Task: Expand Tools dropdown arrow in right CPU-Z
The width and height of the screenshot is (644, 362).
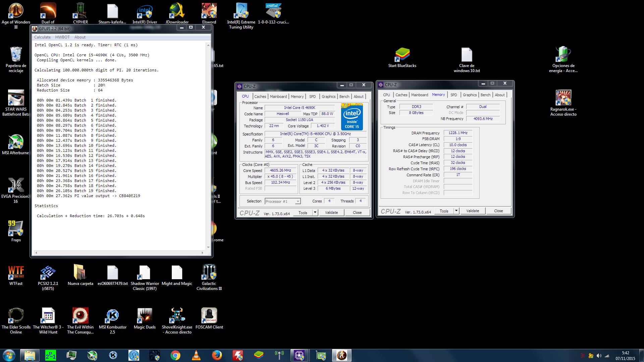Action: pyautogui.click(x=456, y=211)
